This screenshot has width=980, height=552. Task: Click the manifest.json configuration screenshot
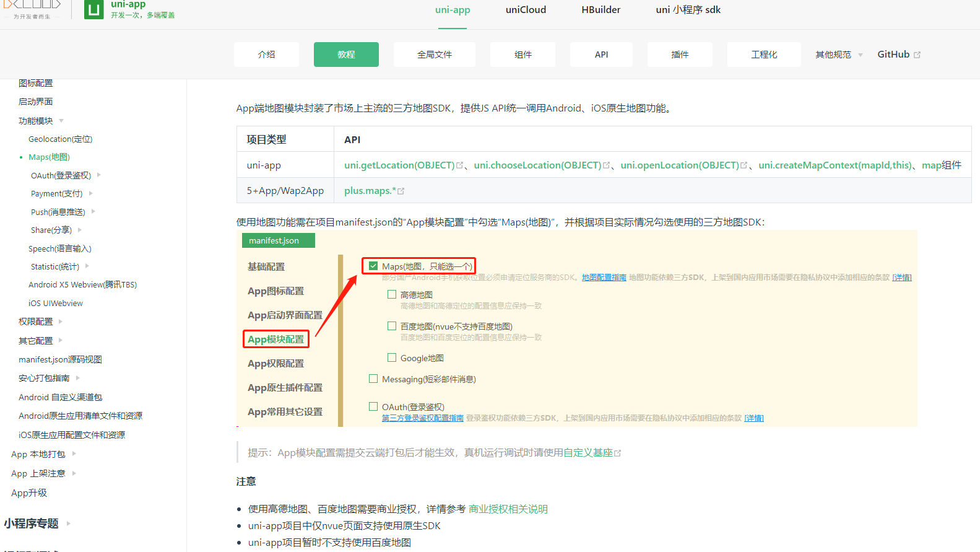(x=577, y=329)
